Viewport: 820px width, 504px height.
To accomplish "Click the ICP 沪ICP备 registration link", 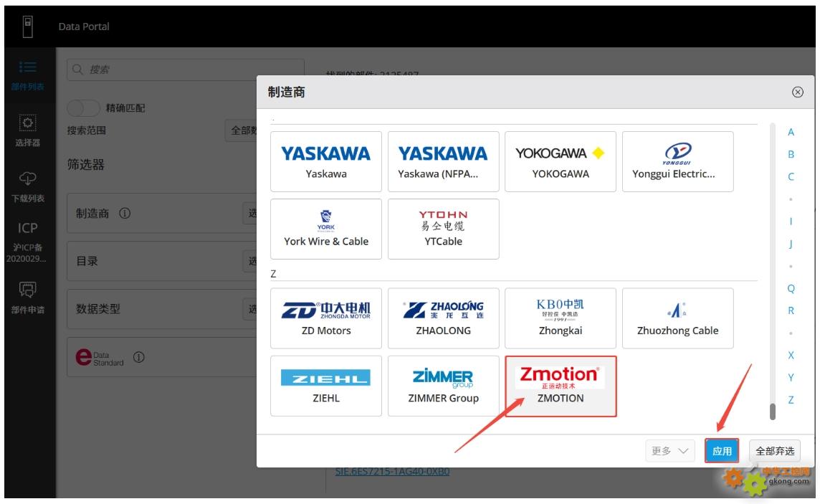I will click(28, 242).
